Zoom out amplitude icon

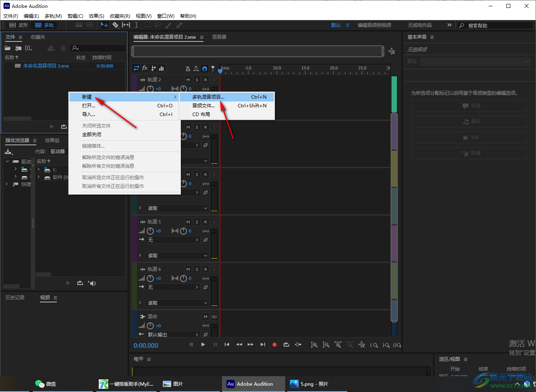326,345
